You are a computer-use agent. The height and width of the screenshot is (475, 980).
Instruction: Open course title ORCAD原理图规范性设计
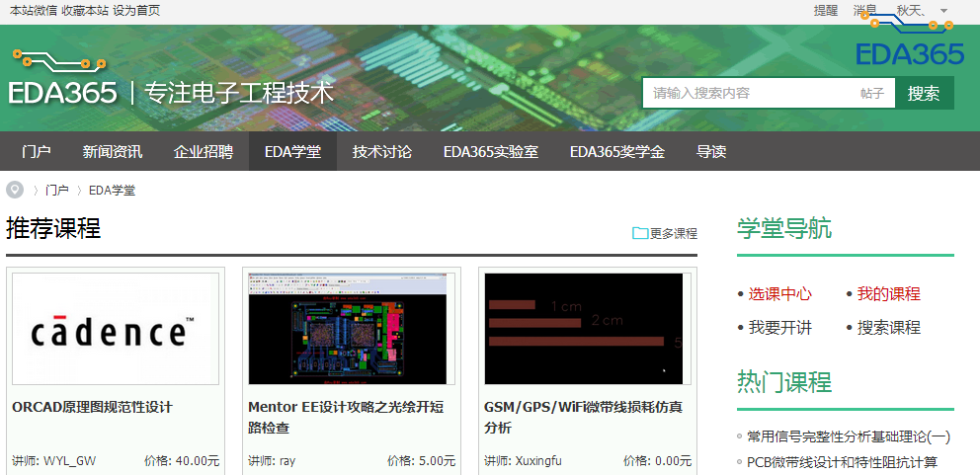click(92, 408)
